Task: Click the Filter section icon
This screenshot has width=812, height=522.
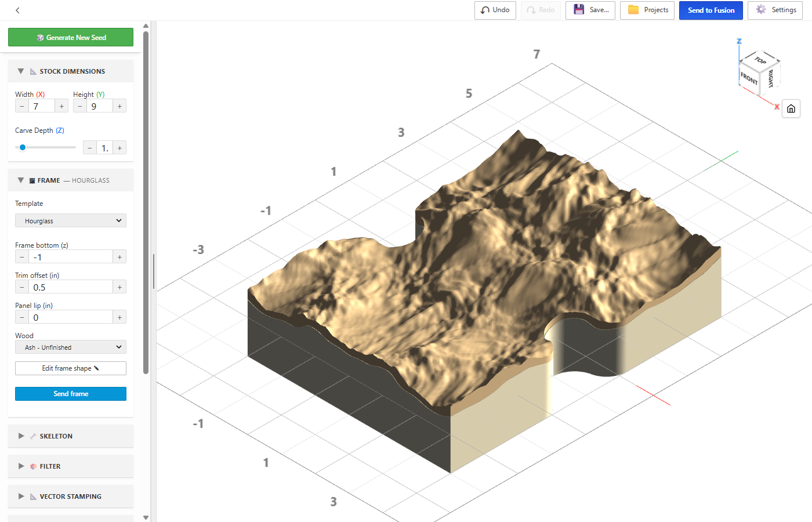Action: click(33, 466)
